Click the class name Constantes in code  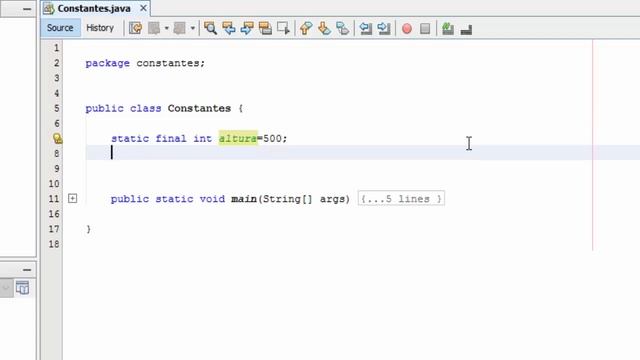click(199, 109)
